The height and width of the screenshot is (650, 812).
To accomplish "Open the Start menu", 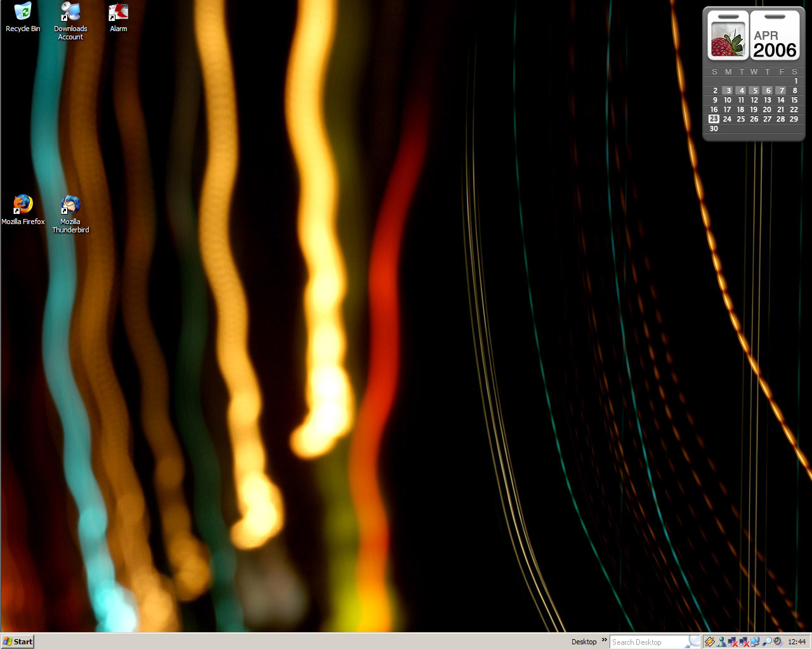I will coord(17,642).
